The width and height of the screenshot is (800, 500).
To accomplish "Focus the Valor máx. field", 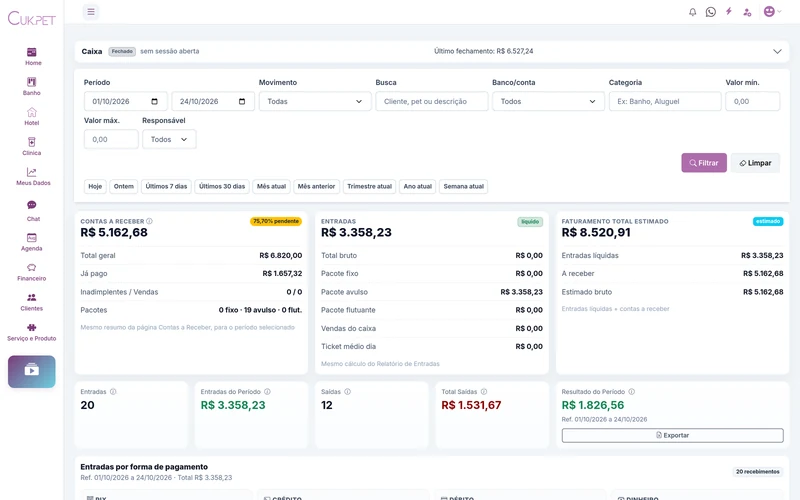I will [111, 139].
